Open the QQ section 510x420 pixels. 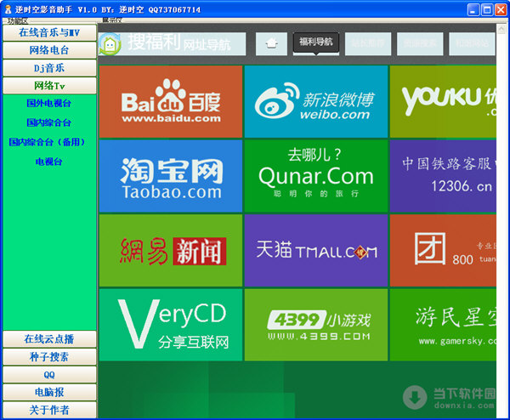pyautogui.click(x=49, y=374)
